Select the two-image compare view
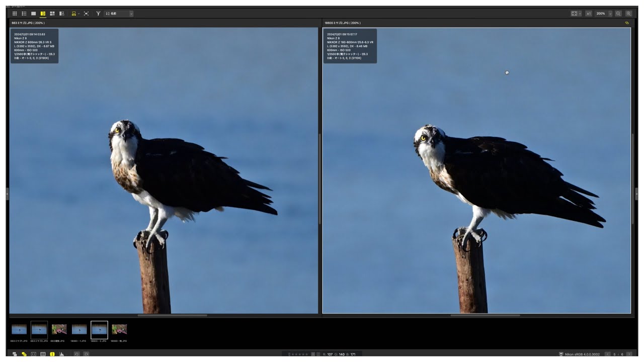The image size is (644, 362). [x=43, y=14]
